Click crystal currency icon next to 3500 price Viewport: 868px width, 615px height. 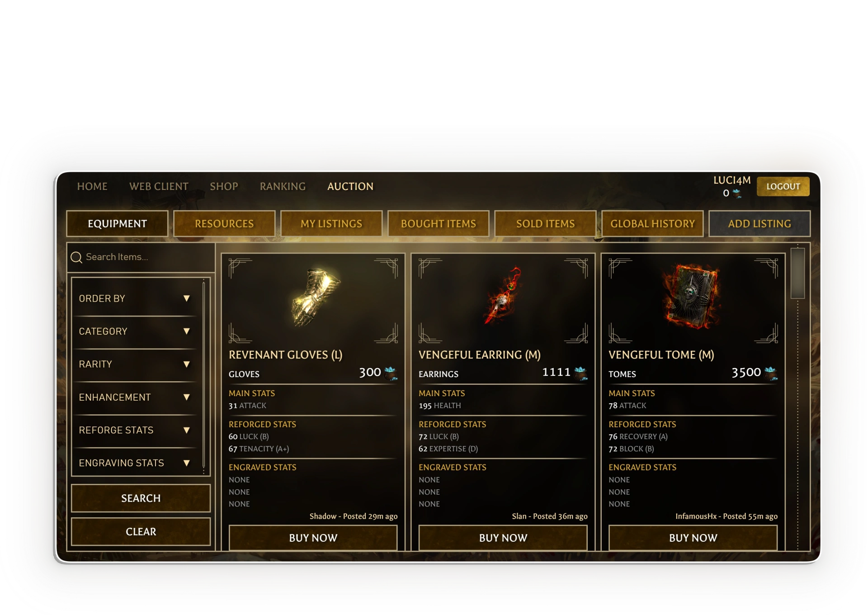point(770,374)
